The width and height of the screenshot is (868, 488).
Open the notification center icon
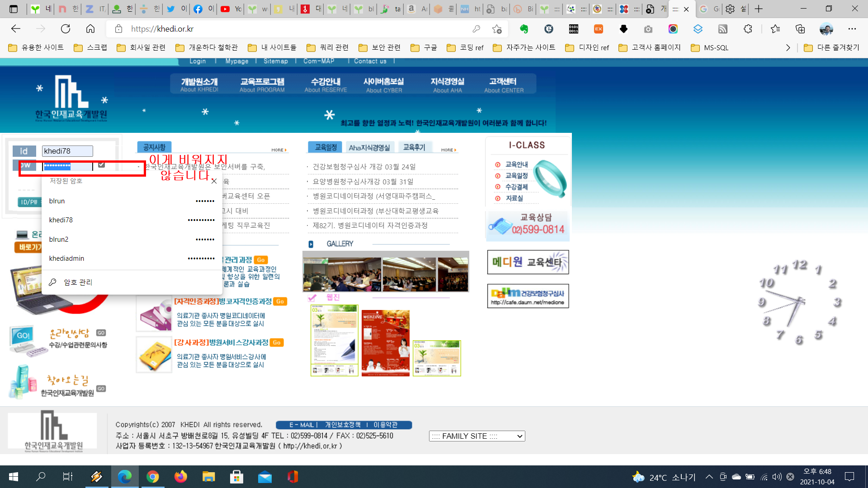click(x=849, y=477)
